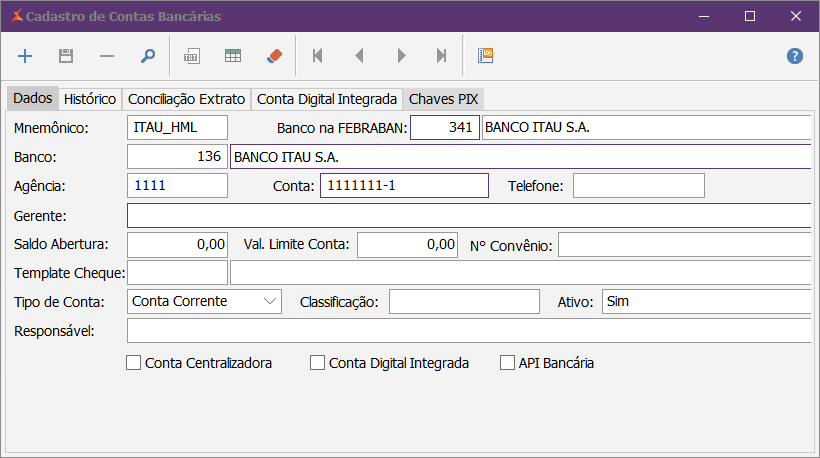Delete record using the minus icon
The height and width of the screenshot is (458, 820).
point(107,56)
